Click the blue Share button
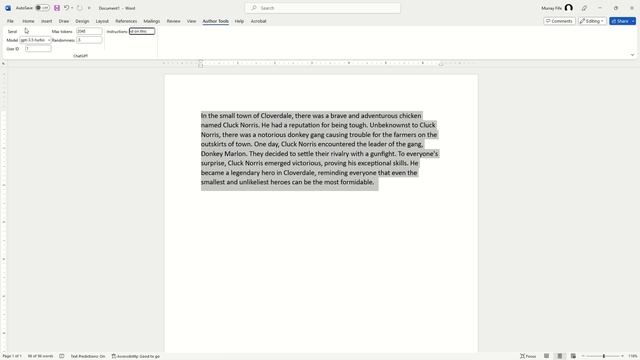The height and width of the screenshot is (360, 640). [x=620, y=21]
